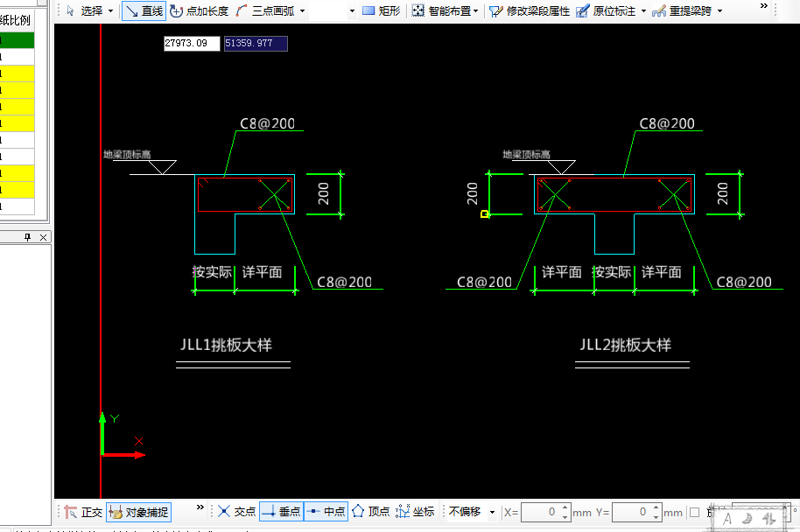This screenshot has height=532, width=800.
Task: Increase the Y offset value with up arrow
Action: point(656,507)
